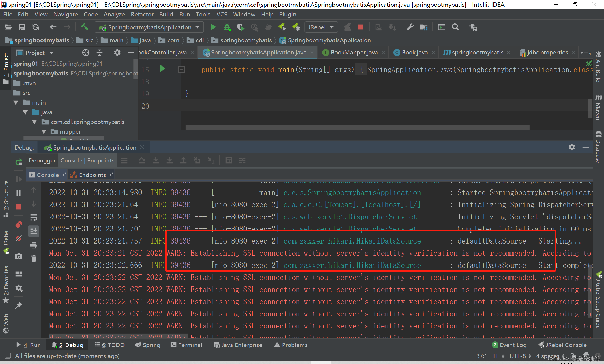604x364 pixels.
Task: Click editor horizontal scrollbar
Action: click(357, 127)
